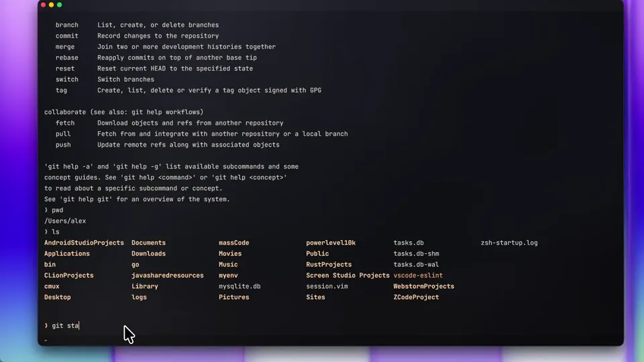
Task: Click the 'push' subcommand in git help
Action: point(63,145)
